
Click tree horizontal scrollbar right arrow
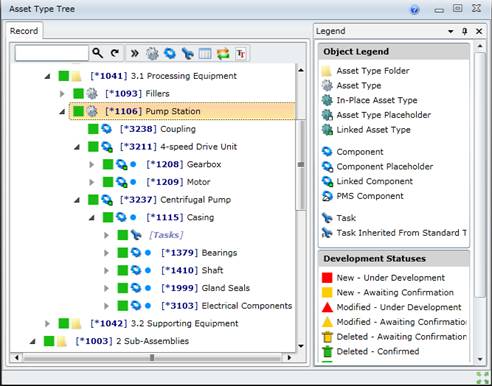pyautogui.click(x=289, y=357)
